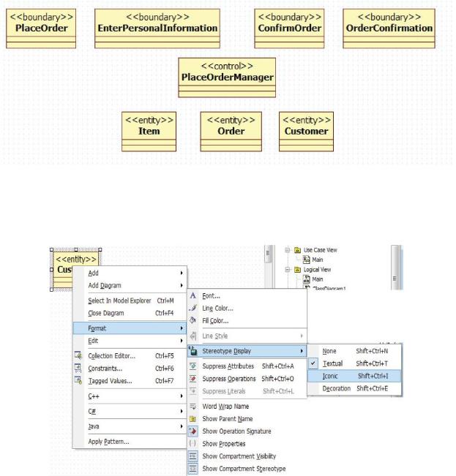Collapse the Use Case View tree node
The height and width of the screenshot is (476, 456).
tap(288, 250)
